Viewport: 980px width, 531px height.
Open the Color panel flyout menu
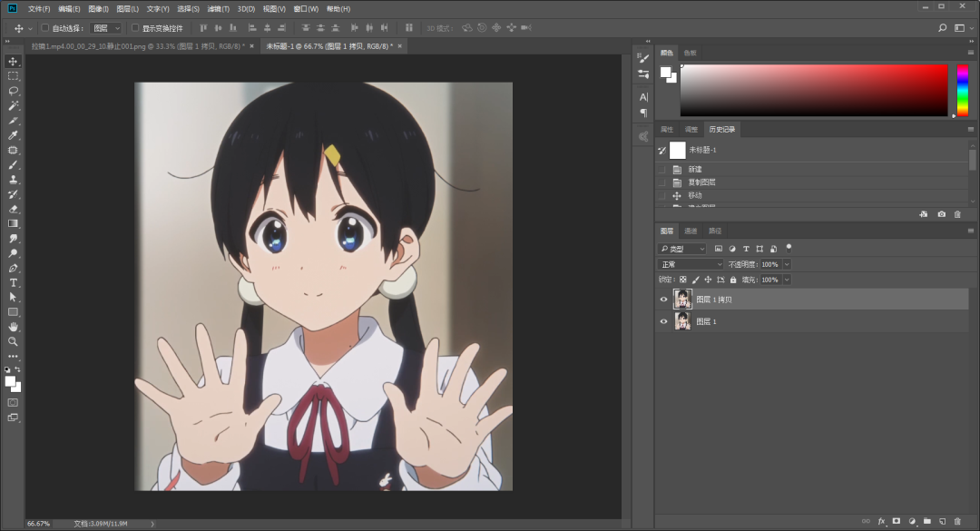coord(971,53)
